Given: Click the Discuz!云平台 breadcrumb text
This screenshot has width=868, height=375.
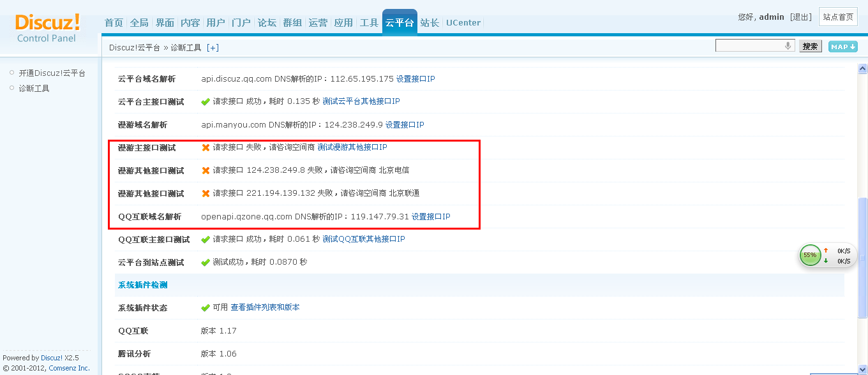Looking at the screenshot, I should click(x=135, y=48).
